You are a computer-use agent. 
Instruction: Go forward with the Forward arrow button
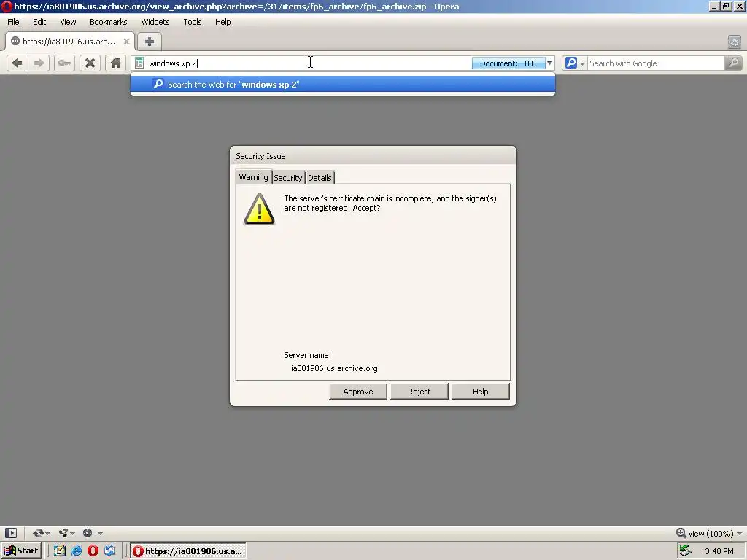[39, 63]
